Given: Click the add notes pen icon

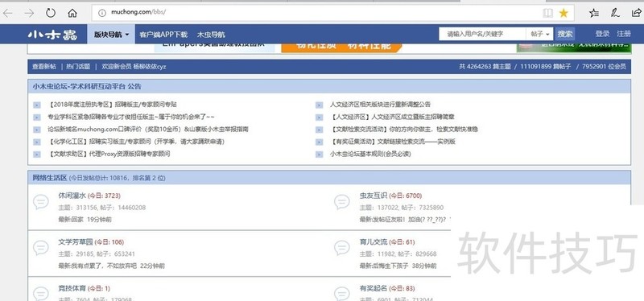Looking at the screenshot, I should (x=615, y=13).
